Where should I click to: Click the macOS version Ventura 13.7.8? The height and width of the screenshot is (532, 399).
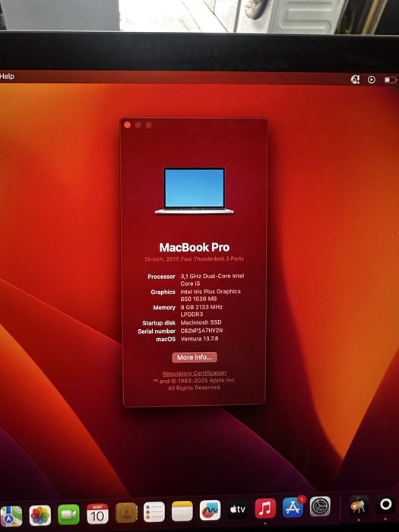point(199,338)
